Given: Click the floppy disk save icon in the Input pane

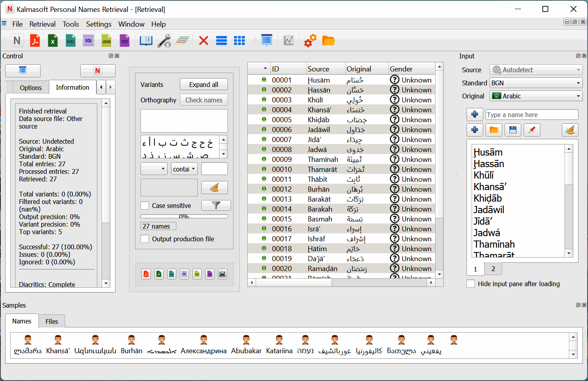Looking at the screenshot, I should click(x=513, y=130).
